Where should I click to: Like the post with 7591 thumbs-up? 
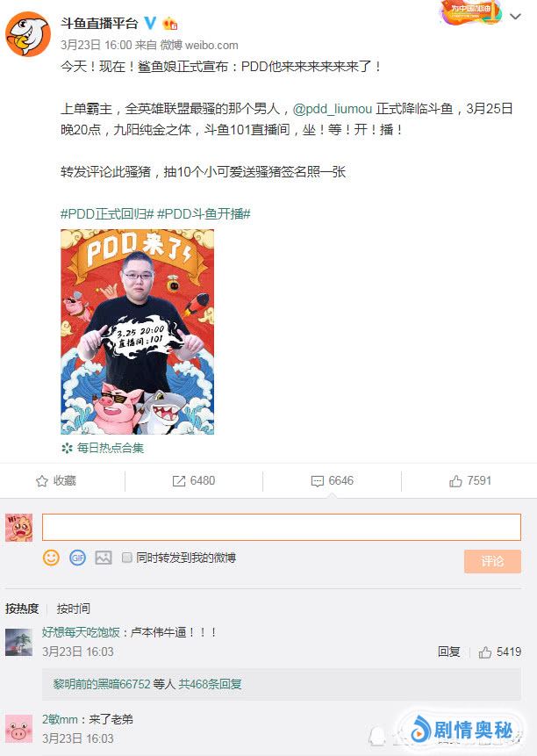coord(470,480)
